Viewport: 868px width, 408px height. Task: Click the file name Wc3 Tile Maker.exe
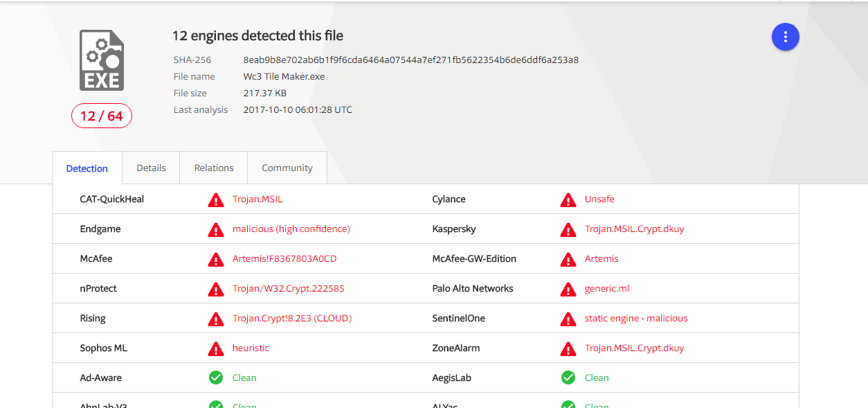284,76
